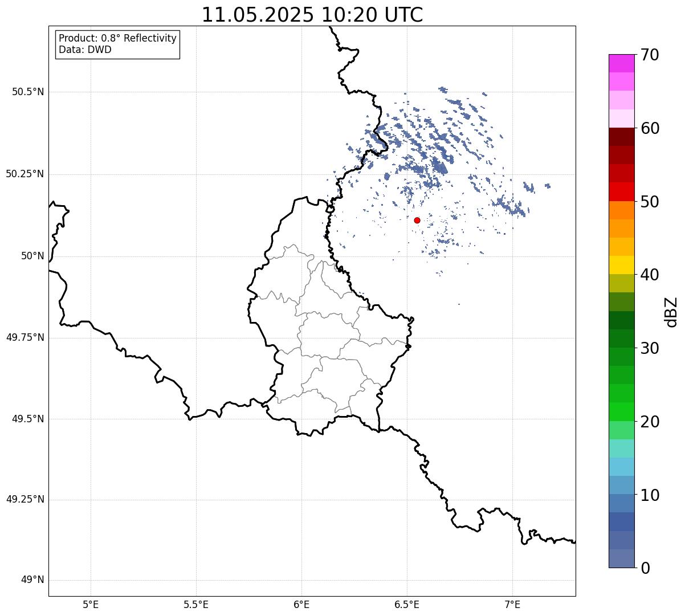The height and width of the screenshot is (616, 685).
Task: Click the 49.5°N latitude tick label
Action: 28,419
